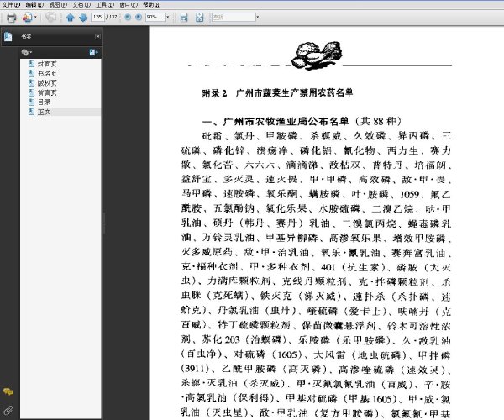Select the 版权页 bookmark

click(x=47, y=83)
